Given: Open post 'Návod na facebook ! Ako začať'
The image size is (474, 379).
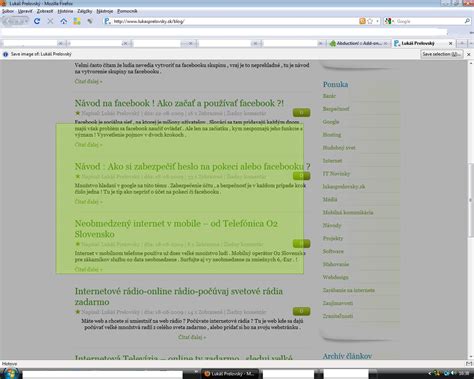Looking at the screenshot, I should pyautogui.click(x=179, y=103).
